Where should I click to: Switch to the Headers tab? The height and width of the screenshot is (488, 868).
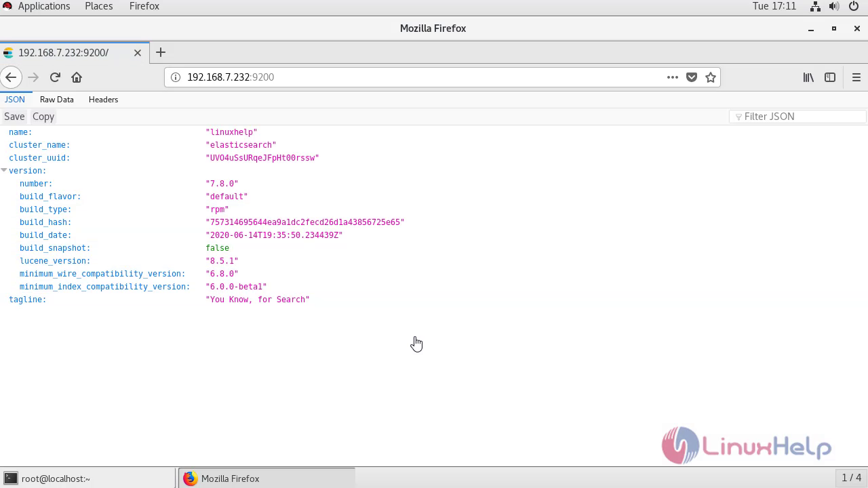tap(104, 99)
